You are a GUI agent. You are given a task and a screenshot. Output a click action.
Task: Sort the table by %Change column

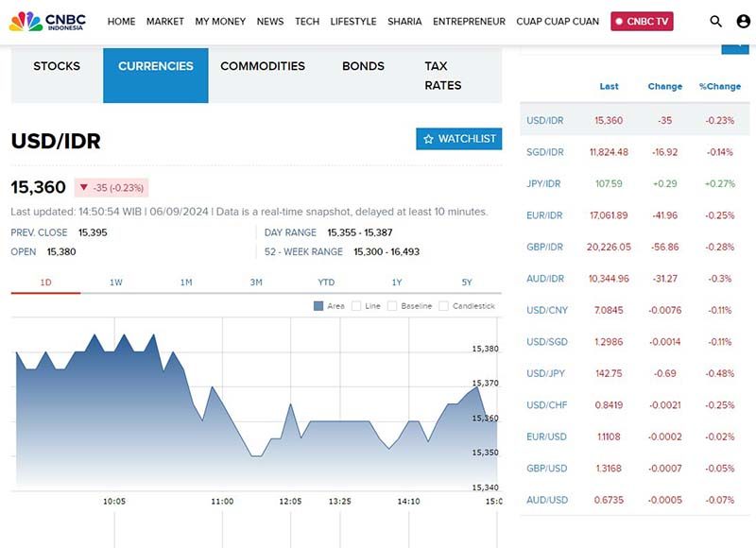719,86
